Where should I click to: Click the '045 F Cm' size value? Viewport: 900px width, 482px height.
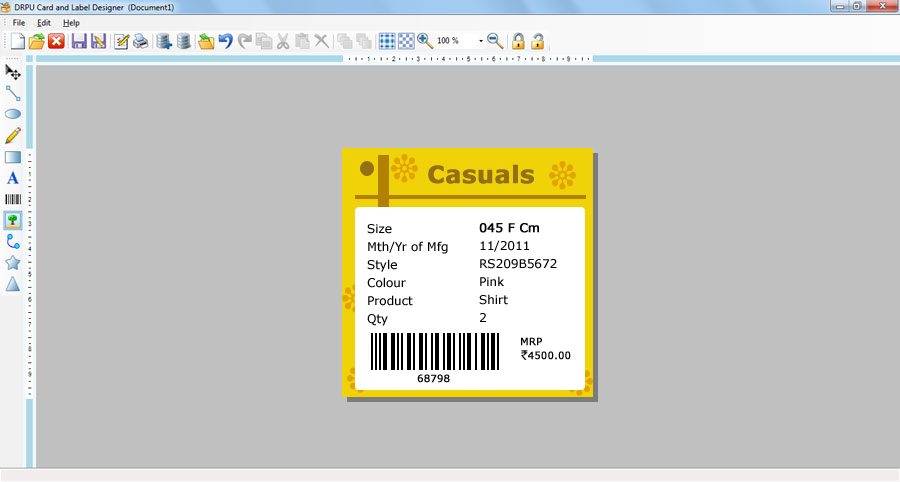pos(509,228)
